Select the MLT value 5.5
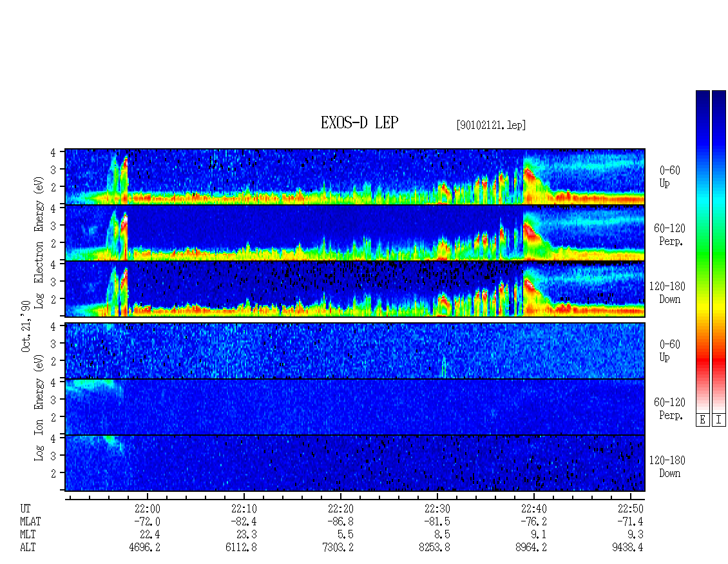This screenshot has width=728, height=564. point(346,534)
